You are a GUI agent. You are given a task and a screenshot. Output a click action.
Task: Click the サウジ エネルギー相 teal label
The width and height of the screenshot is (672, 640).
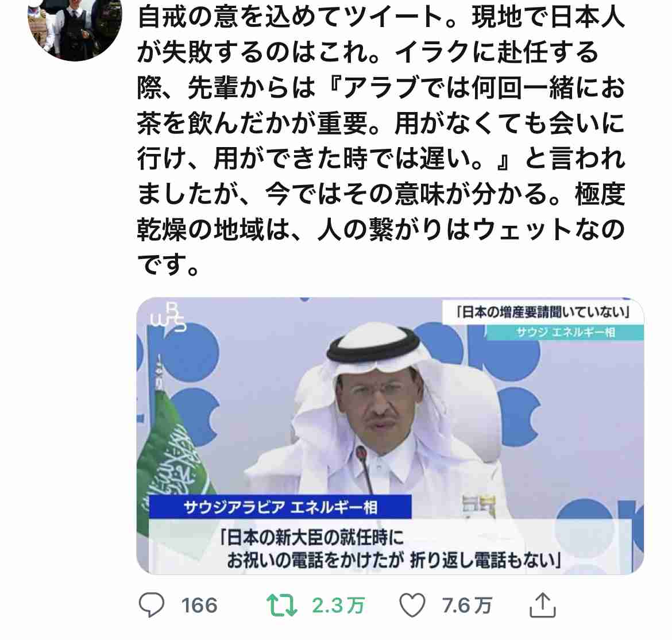(565, 332)
